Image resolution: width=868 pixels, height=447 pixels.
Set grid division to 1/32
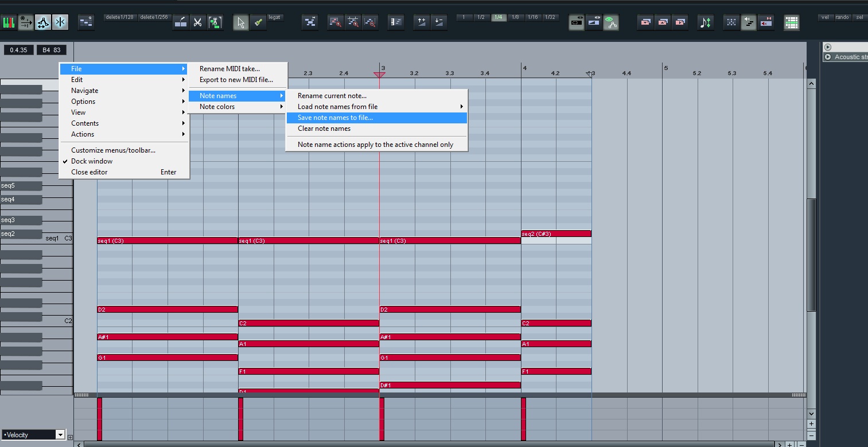coord(550,17)
